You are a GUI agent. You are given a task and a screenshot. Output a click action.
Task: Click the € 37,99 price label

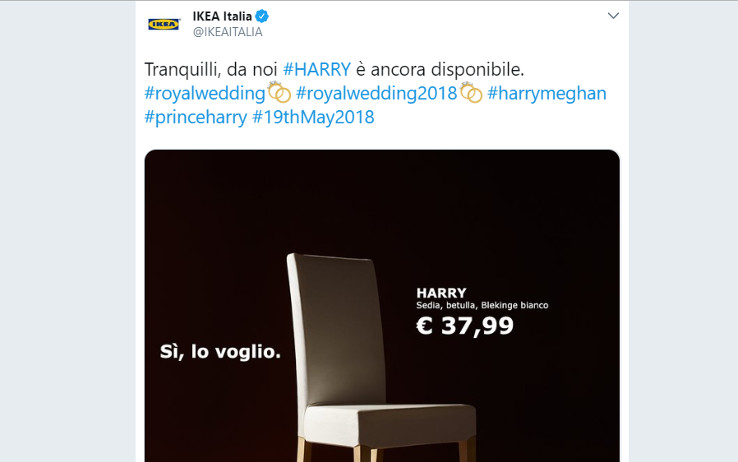click(x=465, y=326)
